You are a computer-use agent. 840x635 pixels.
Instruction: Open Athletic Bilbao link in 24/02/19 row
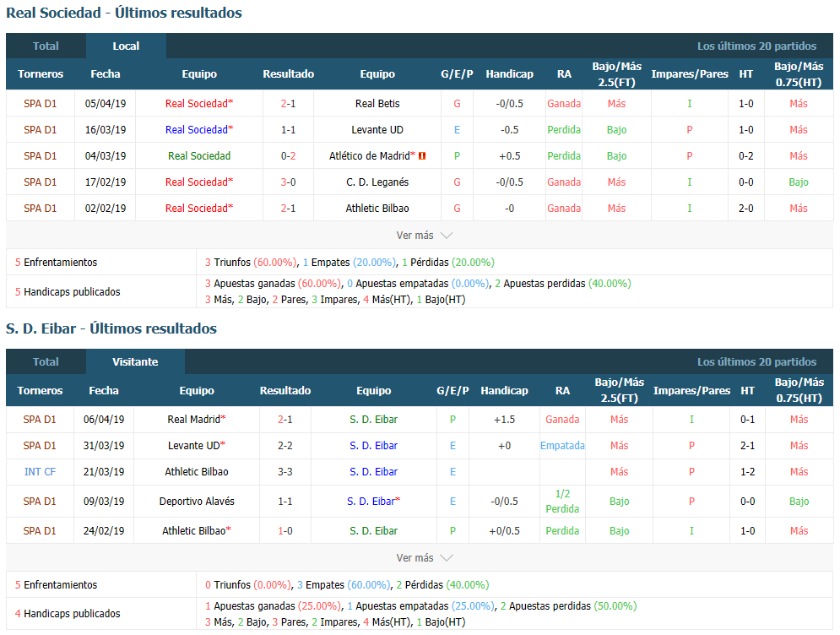pos(193,531)
